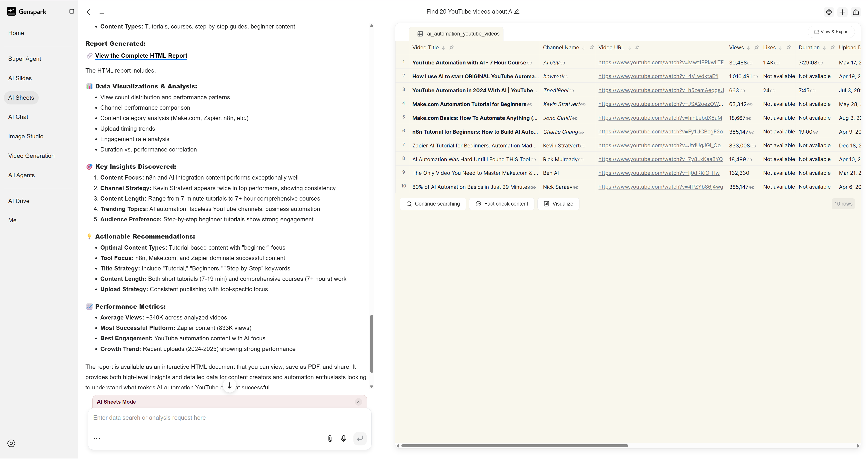Attach a file with paperclip icon
Image resolution: width=868 pixels, height=459 pixels.
330,438
